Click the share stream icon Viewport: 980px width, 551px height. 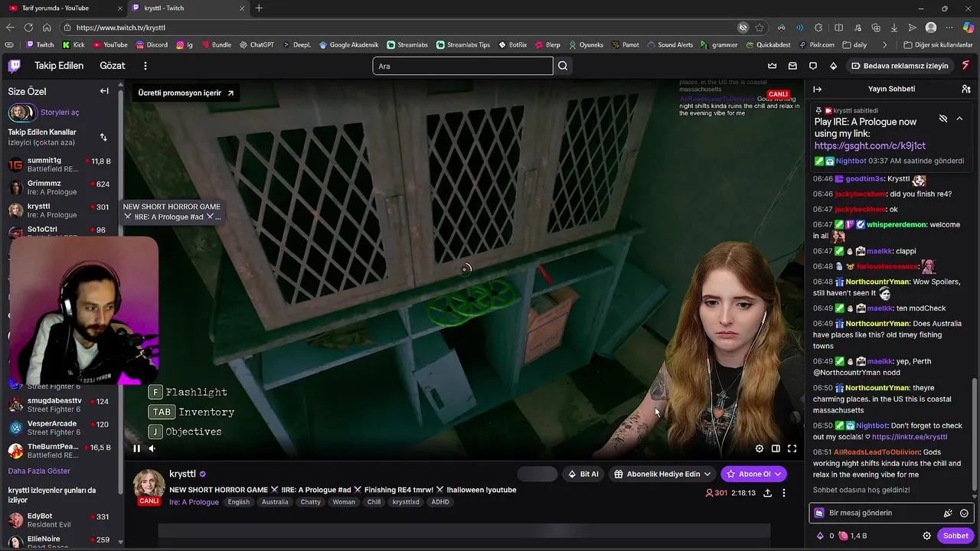[767, 493]
